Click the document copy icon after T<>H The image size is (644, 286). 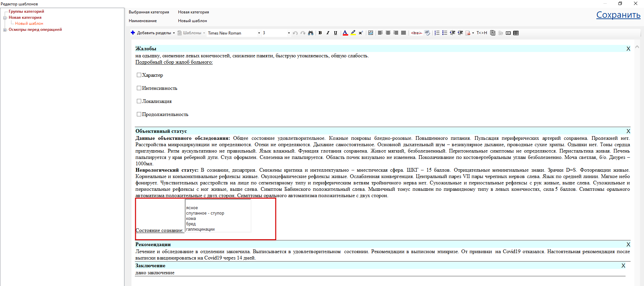tap(493, 33)
